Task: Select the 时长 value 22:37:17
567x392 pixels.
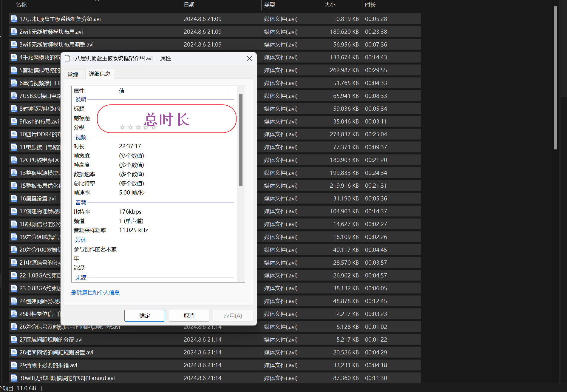Action: tap(130, 146)
